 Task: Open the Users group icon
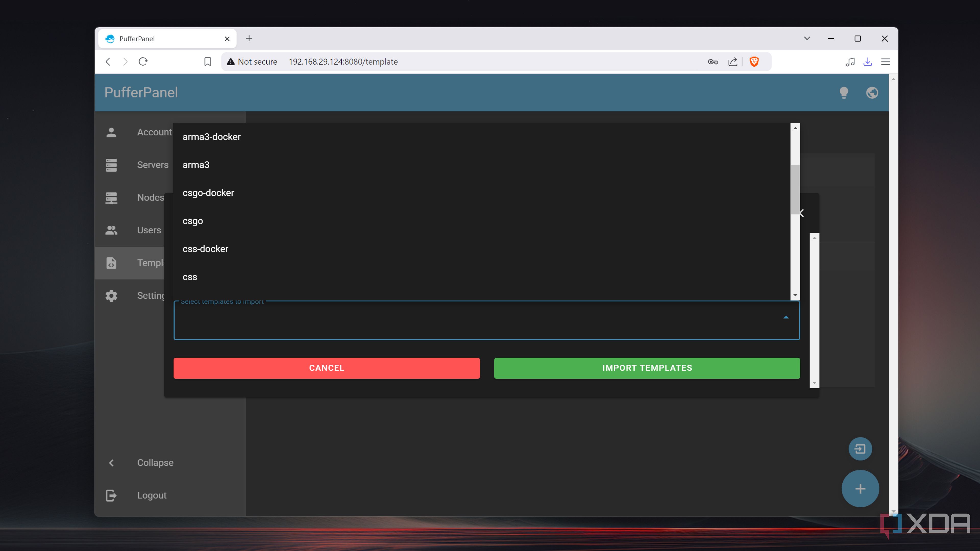pos(111,230)
